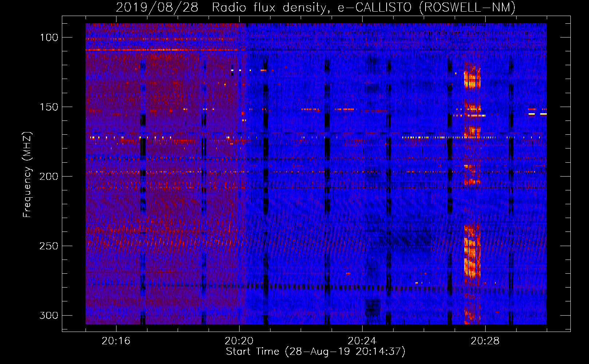The height and width of the screenshot is (364, 589).
Task: Select the 150 frequency axis label
Action: (x=48, y=107)
